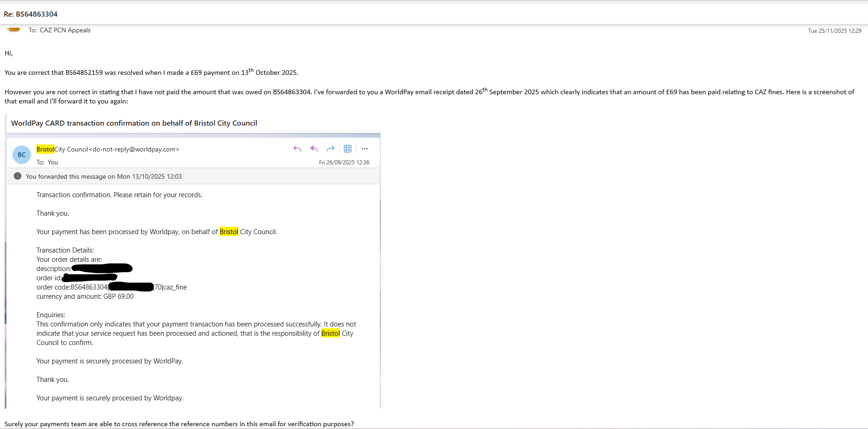Click the BC sender avatar circle
The image size is (868, 429).
coord(22,155)
